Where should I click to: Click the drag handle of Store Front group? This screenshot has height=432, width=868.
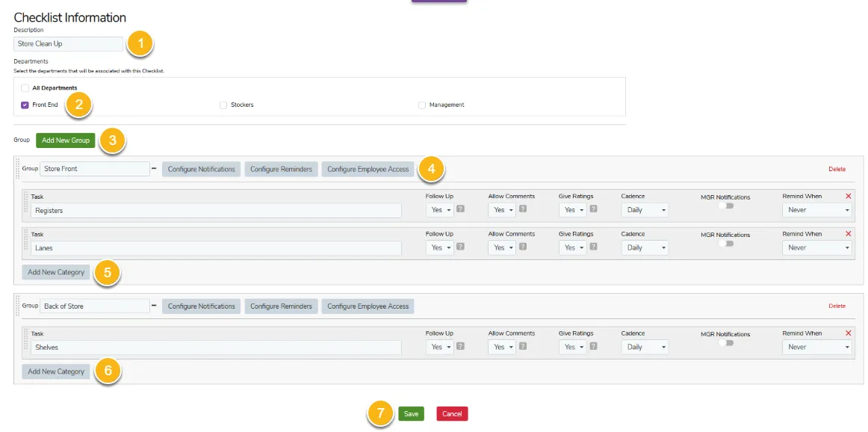coord(18,168)
